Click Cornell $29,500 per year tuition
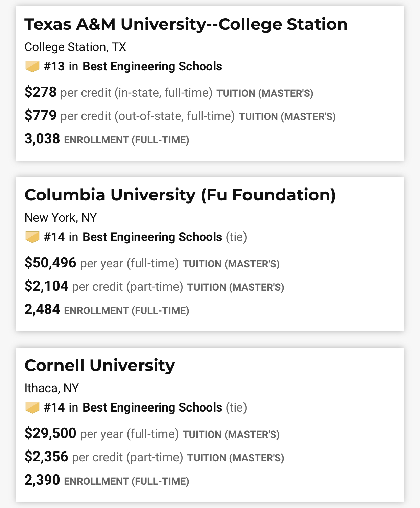420x508 pixels. [50, 433]
